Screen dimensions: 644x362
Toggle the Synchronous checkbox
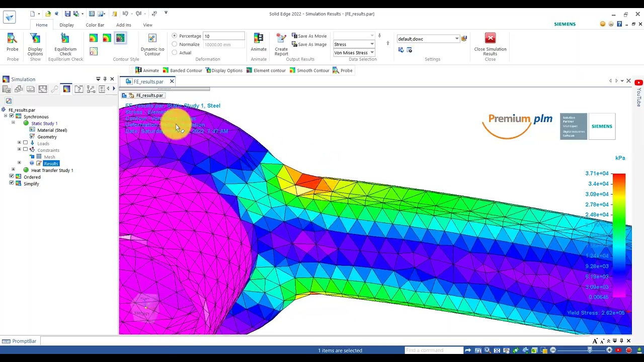click(x=12, y=116)
